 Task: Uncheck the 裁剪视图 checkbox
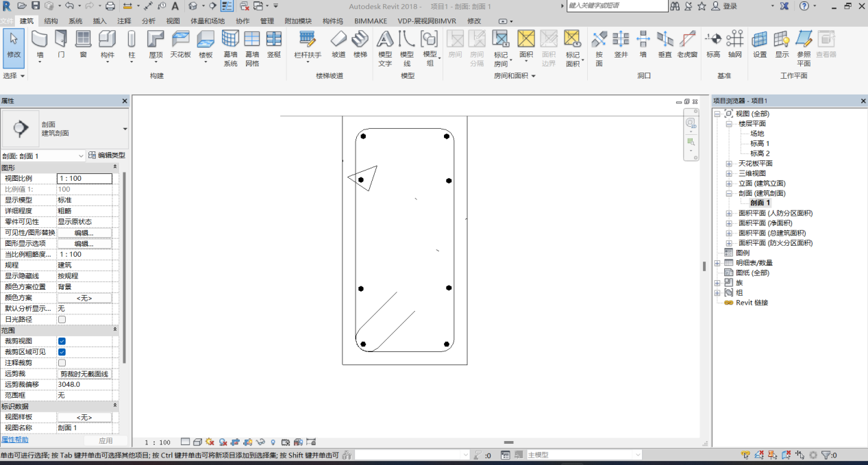[62, 341]
